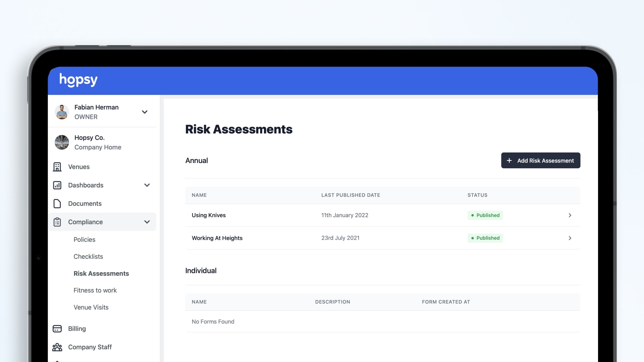644x362 pixels.
Task: Select the Dashboards bar chart icon
Action: click(x=57, y=185)
